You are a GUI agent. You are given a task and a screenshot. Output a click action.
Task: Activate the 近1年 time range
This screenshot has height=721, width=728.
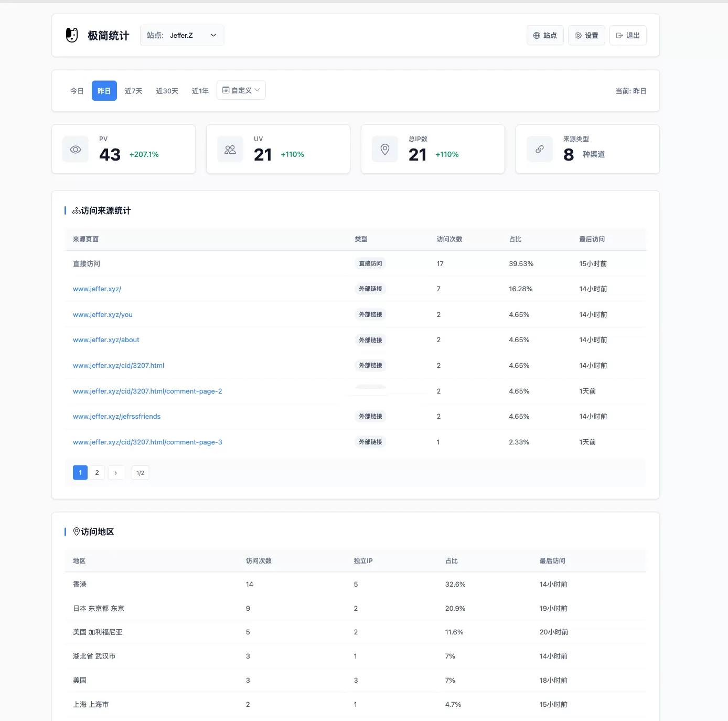[200, 90]
